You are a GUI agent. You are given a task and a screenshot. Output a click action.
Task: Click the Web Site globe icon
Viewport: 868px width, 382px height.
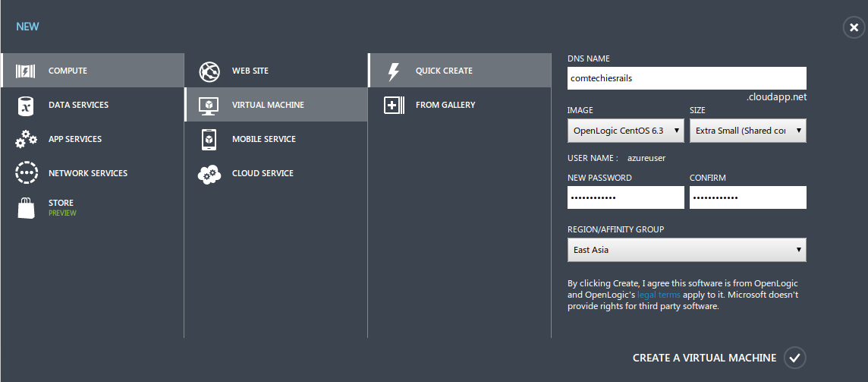[x=209, y=71]
